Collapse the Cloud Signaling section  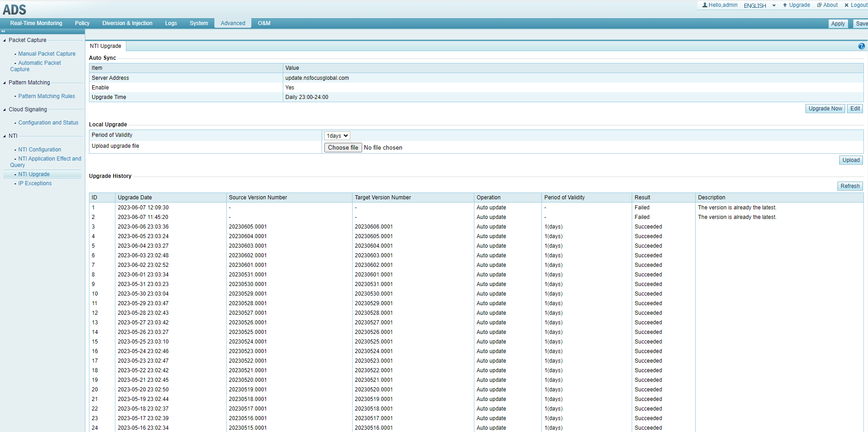click(x=5, y=110)
